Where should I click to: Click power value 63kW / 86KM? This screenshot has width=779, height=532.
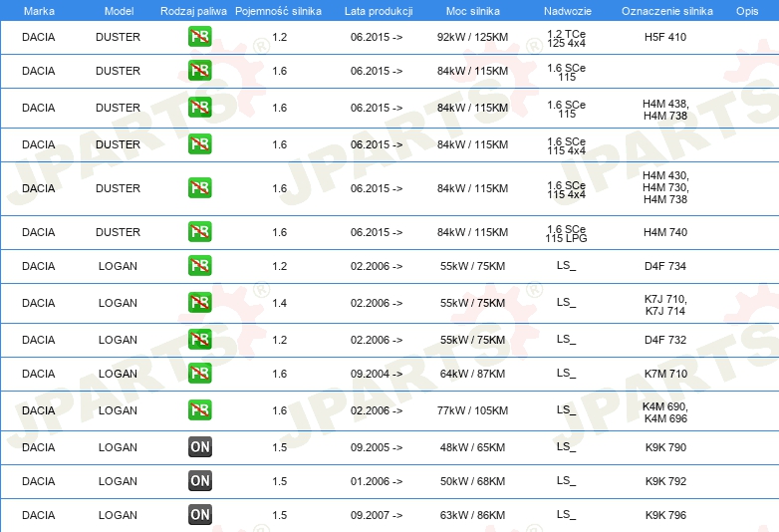pyautogui.click(x=472, y=515)
